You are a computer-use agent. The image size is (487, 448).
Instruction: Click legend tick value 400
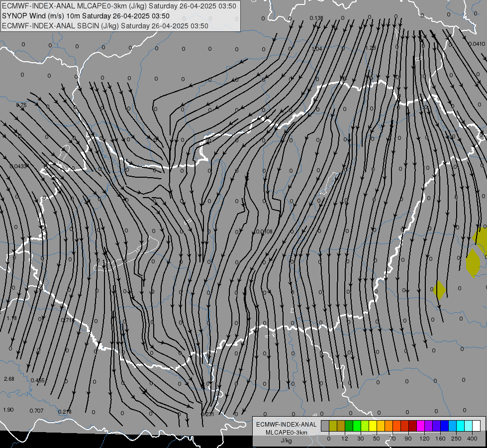pyautogui.click(x=472, y=439)
